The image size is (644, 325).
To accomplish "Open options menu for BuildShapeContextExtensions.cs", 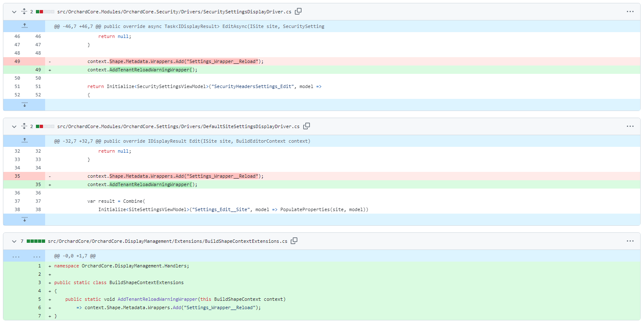I will pos(630,241).
